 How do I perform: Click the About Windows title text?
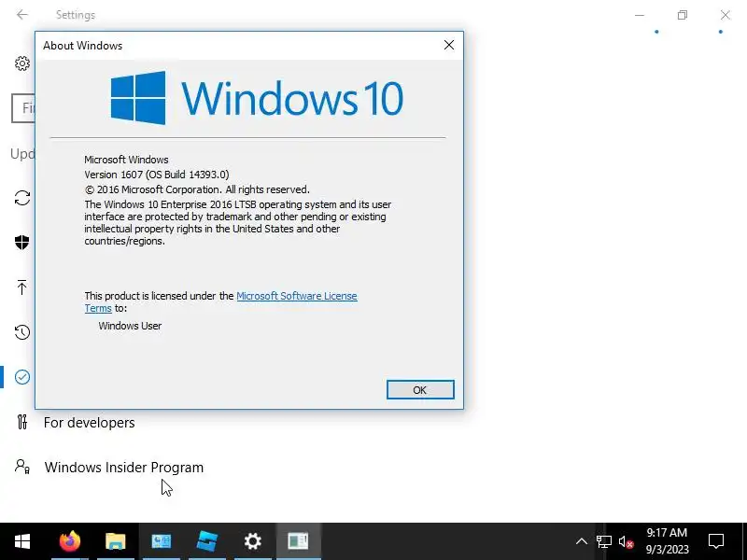[83, 45]
